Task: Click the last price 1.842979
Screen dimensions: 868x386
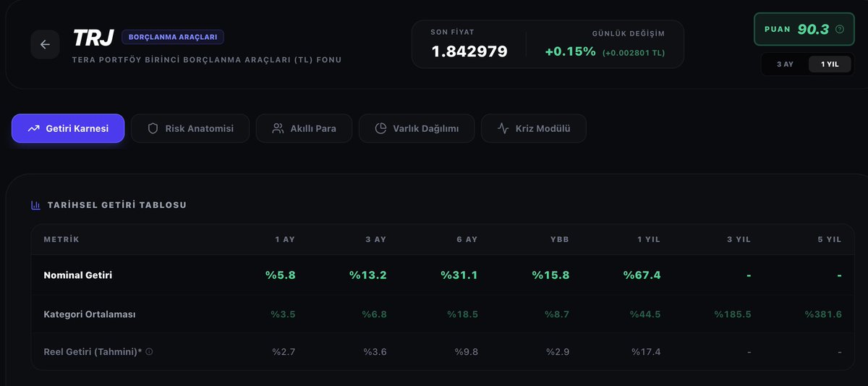Action: pos(469,51)
